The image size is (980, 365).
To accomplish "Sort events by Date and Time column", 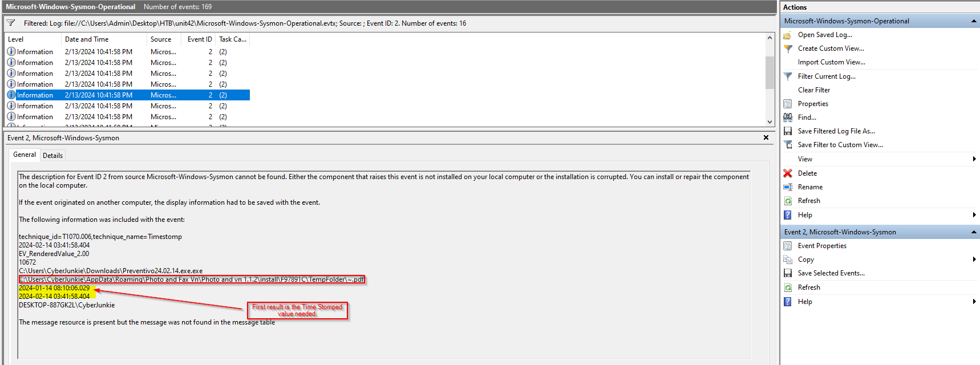I will coord(87,39).
